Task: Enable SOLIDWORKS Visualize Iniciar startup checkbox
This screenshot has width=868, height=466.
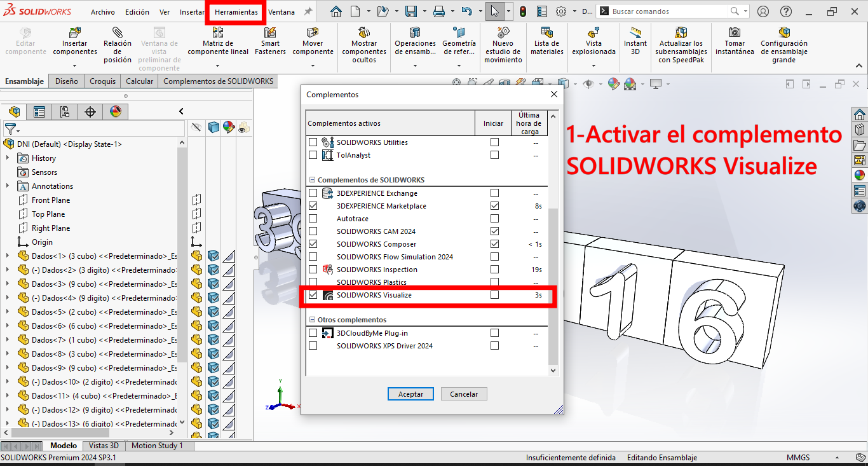Action: [x=494, y=295]
